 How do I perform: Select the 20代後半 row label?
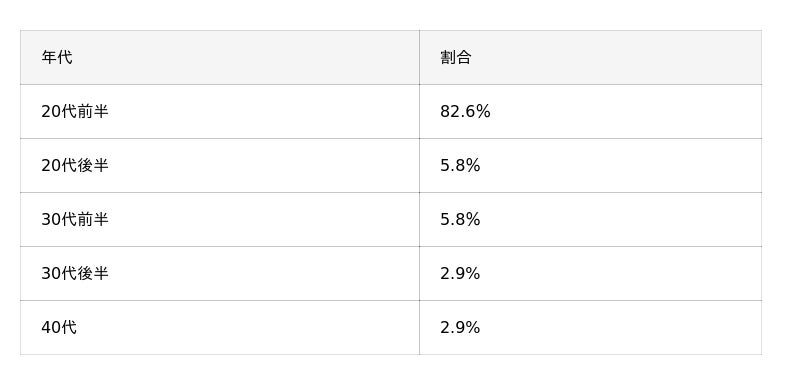coord(74,166)
